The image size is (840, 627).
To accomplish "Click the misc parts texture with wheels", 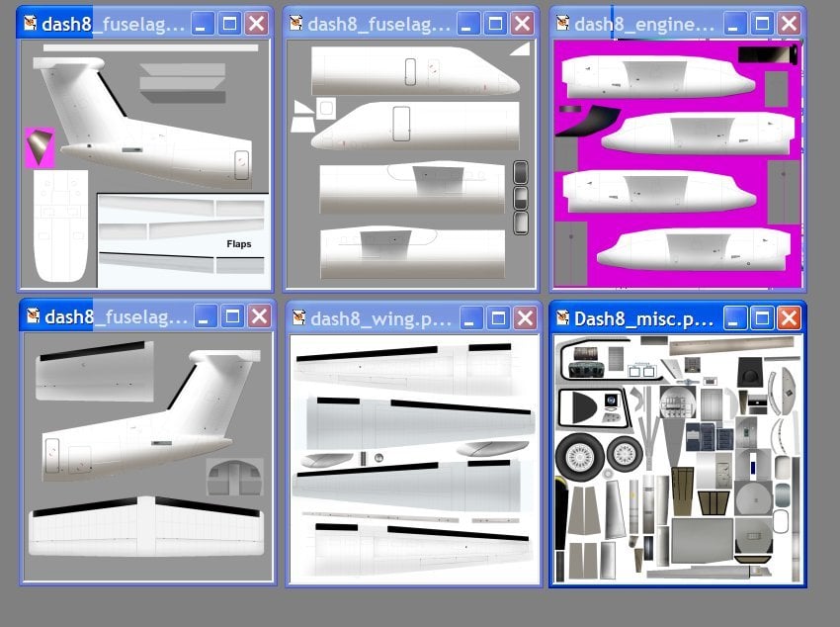I will [x=678, y=459].
